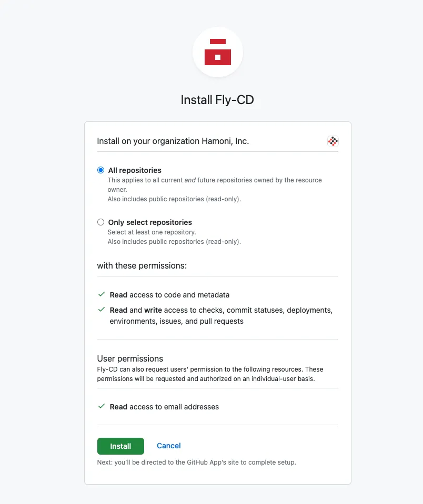Click the Only select repositories radio circle
Screen dimensions: 423x504
coord(100,222)
